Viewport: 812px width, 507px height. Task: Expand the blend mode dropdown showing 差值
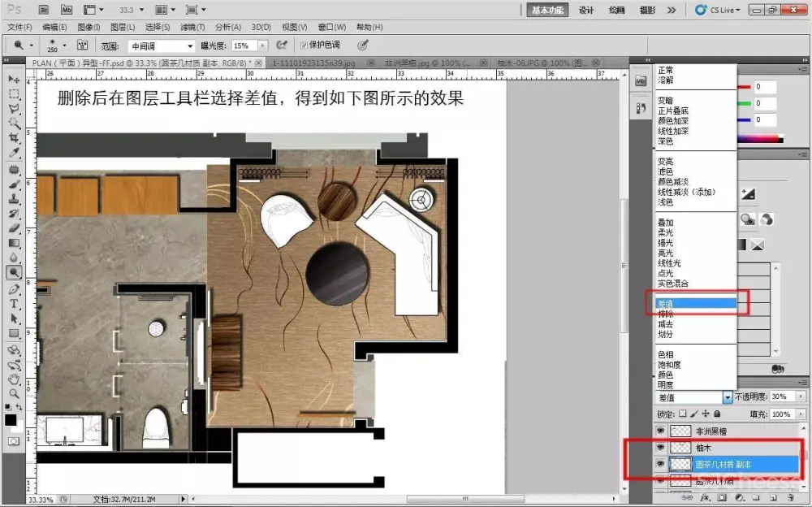pyautogui.click(x=727, y=397)
